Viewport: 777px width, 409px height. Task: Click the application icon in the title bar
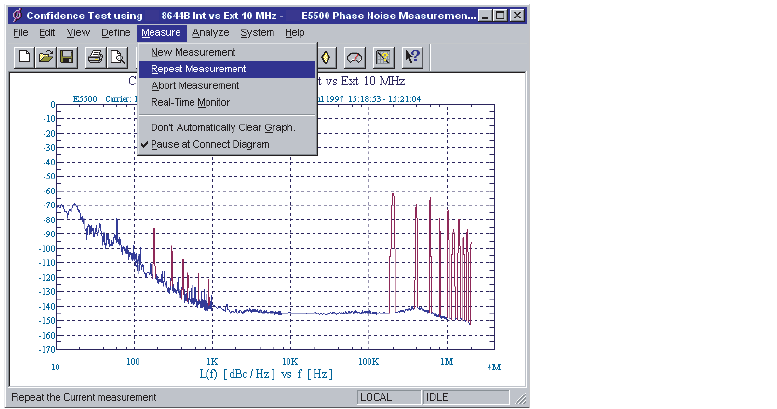17,15
